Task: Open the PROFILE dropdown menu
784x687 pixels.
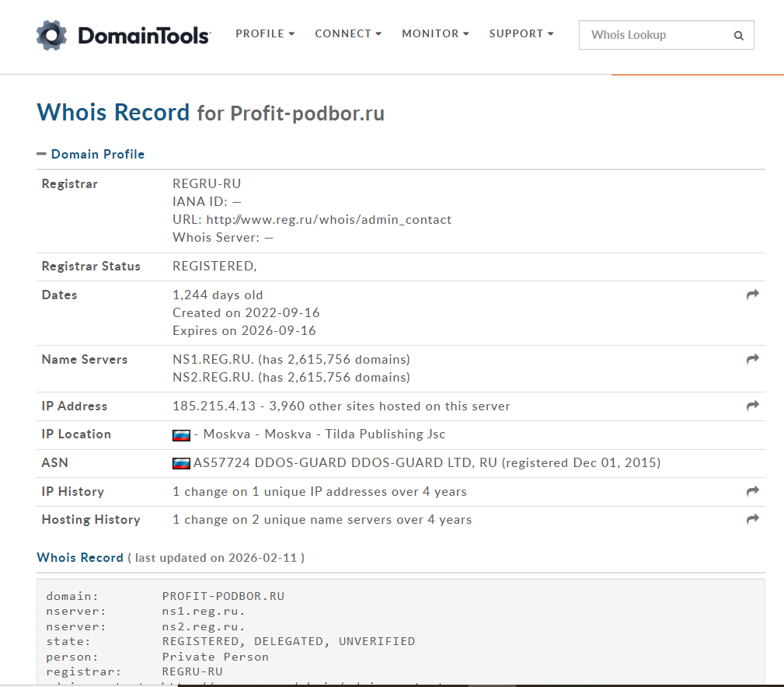Action: coord(265,34)
